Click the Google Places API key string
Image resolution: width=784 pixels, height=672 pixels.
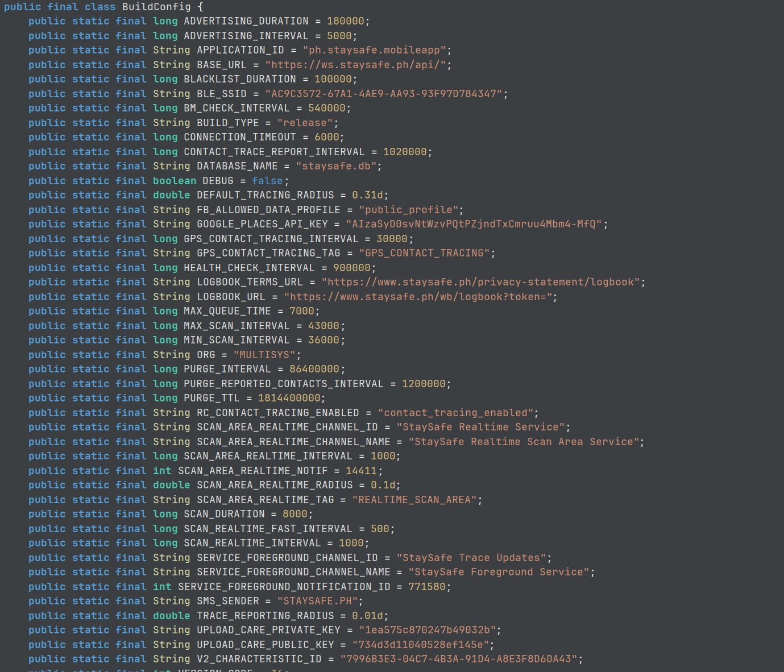[x=474, y=224]
